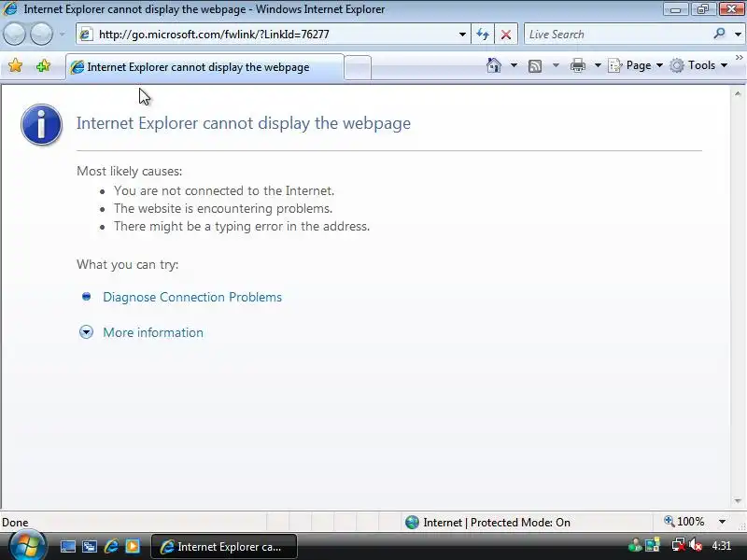Open the Page menu
The image size is (747, 560).
pyautogui.click(x=636, y=65)
